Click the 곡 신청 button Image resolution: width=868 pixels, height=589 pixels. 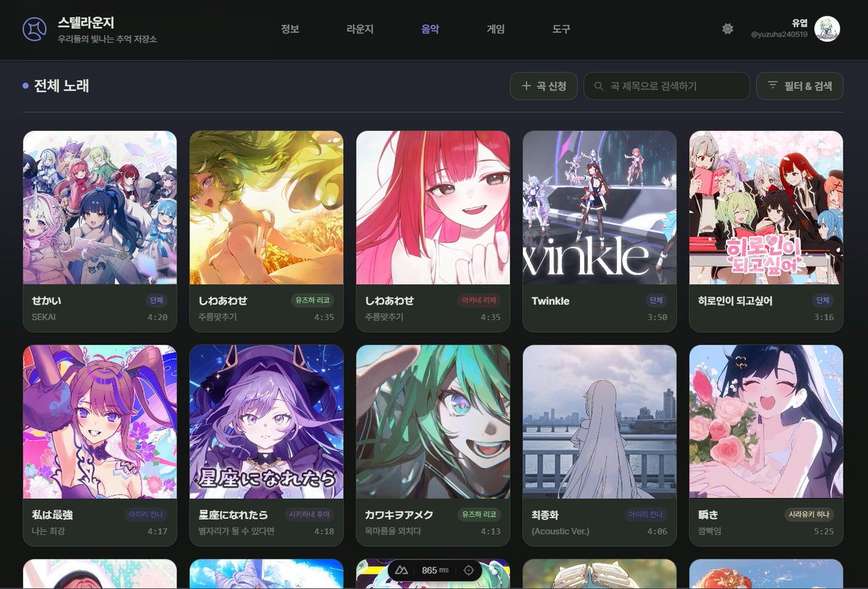pyautogui.click(x=543, y=86)
